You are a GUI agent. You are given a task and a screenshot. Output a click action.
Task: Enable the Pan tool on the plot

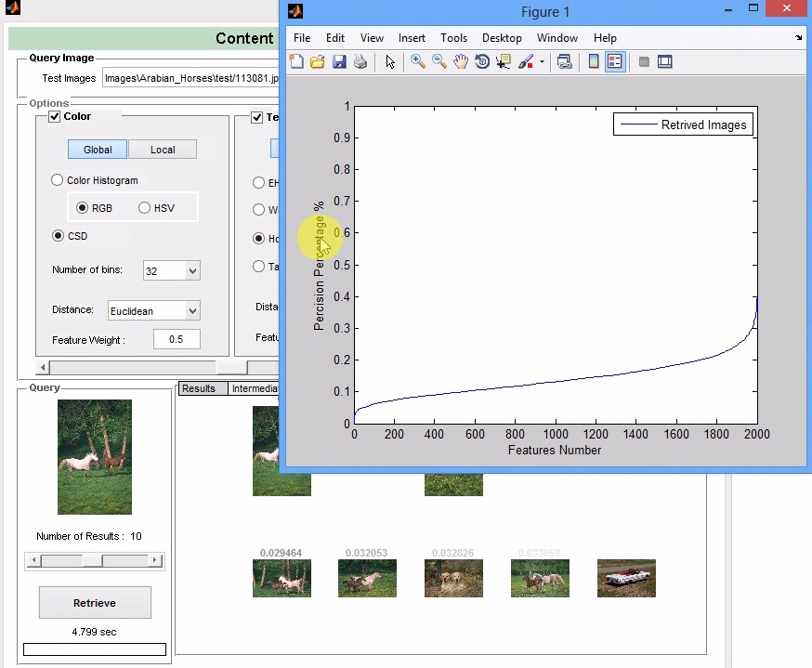click(461, 61)
